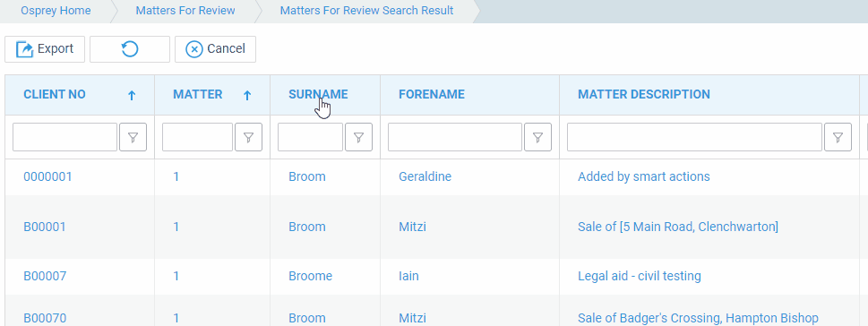Open filter options for Client No column
The image size is (868, 326).
coord(133,137)
